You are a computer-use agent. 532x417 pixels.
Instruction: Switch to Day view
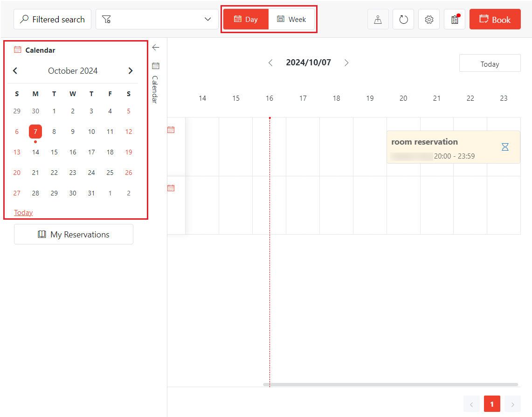pos(246,19)
